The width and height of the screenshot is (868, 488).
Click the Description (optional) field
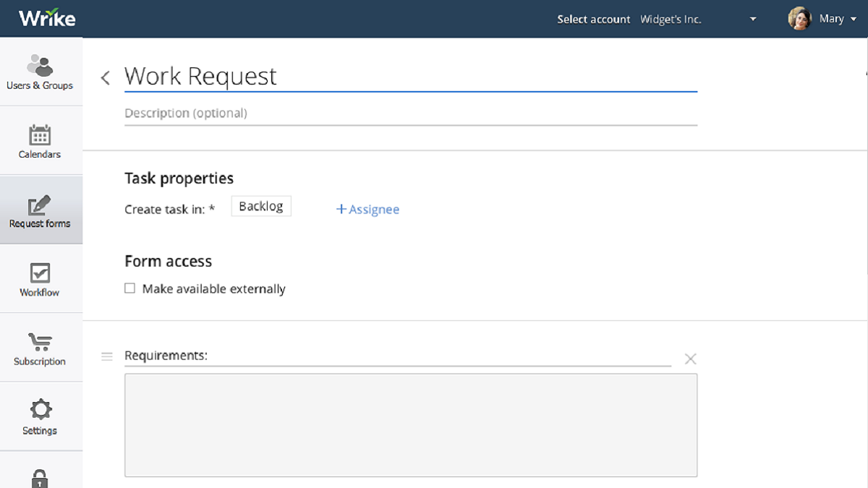click(410, 114)
